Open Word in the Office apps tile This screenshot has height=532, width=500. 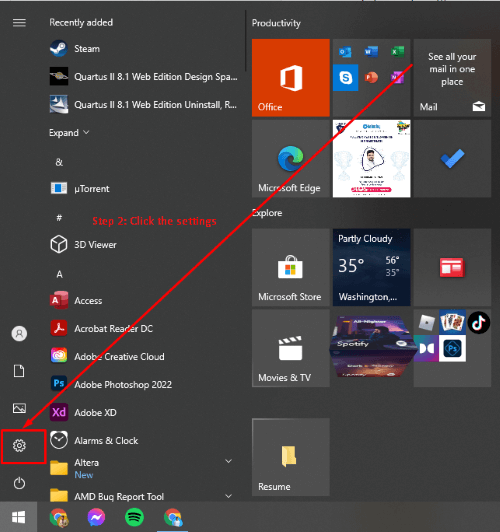[371, 52]
